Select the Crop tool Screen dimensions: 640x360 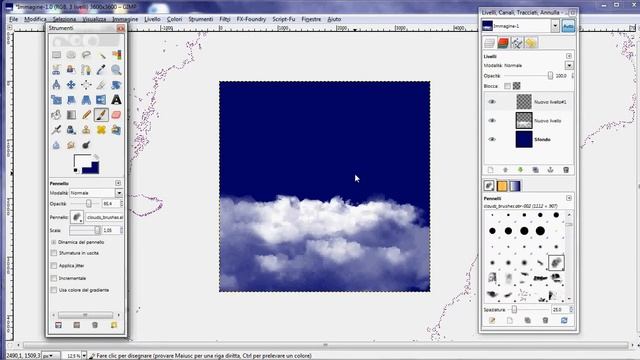[101, 85]
